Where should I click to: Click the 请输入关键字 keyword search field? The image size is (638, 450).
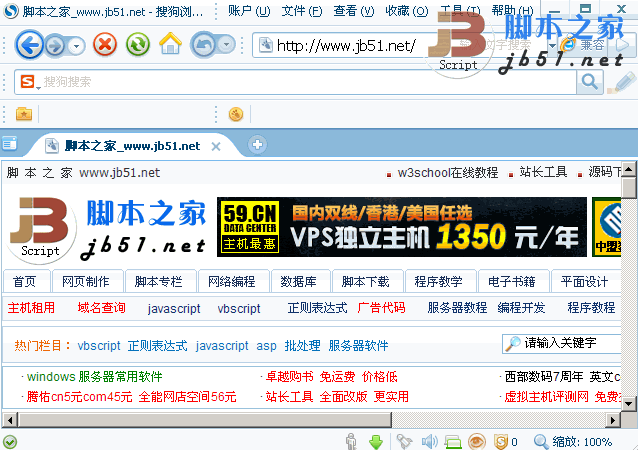click(x=562, y=344)
